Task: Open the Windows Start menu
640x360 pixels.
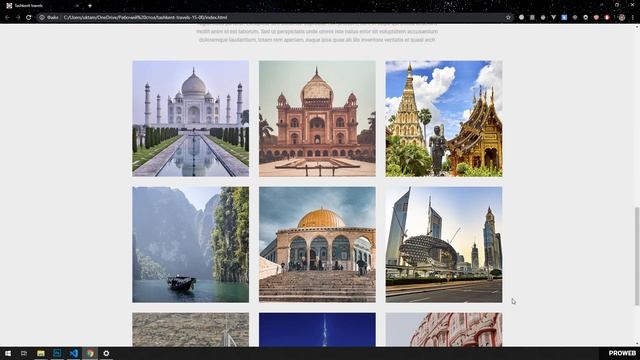Action: pos(8,353)
